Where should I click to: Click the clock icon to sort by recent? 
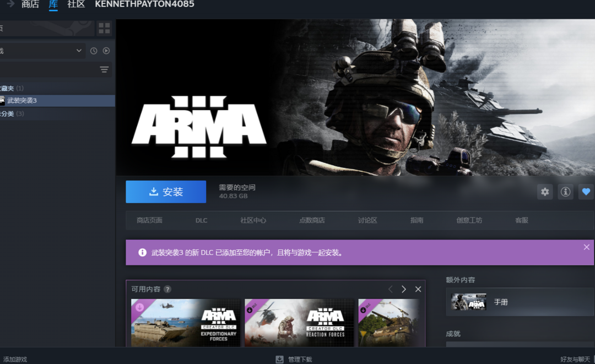94,51
